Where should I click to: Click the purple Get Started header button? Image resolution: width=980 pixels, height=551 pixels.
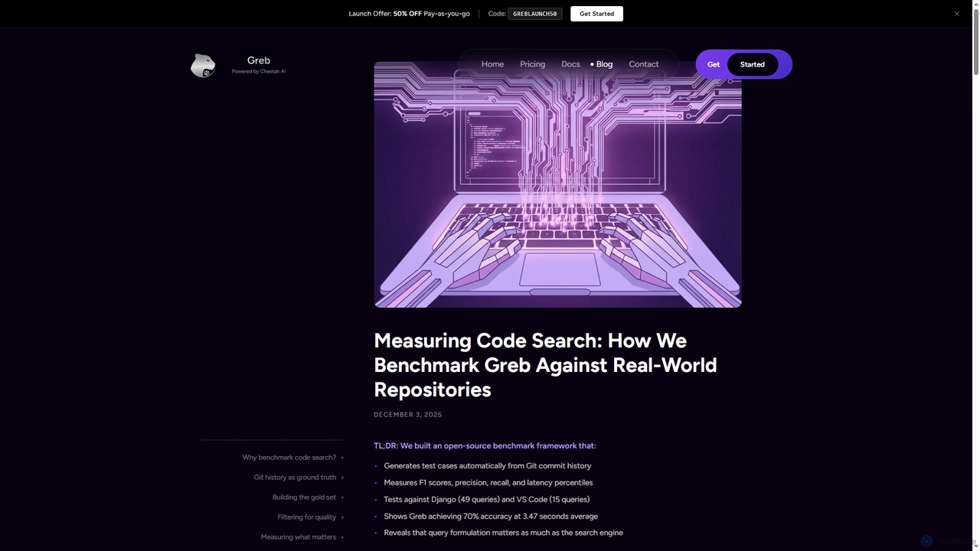tap(743, 64)
